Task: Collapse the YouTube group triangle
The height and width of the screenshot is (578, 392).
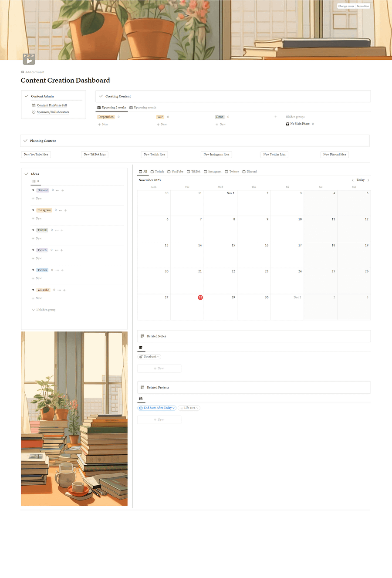Action: (33, 290)
